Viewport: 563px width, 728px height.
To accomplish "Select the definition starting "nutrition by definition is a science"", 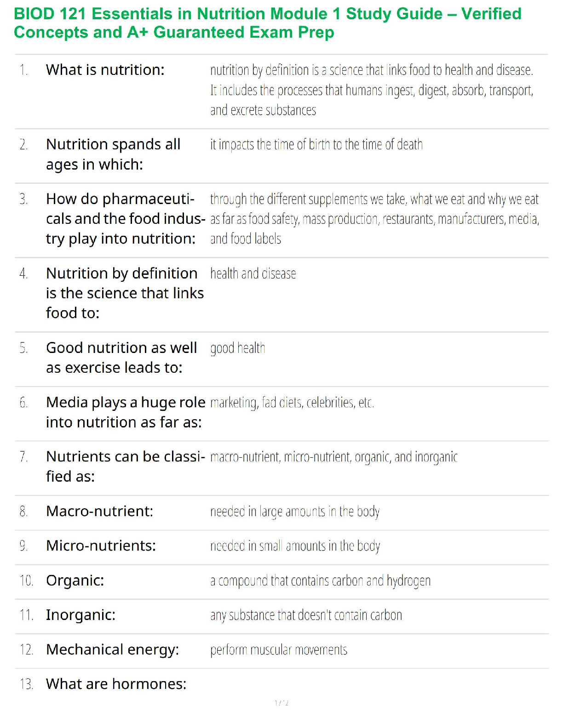I will pyautogui.click(x=371, y=90).
